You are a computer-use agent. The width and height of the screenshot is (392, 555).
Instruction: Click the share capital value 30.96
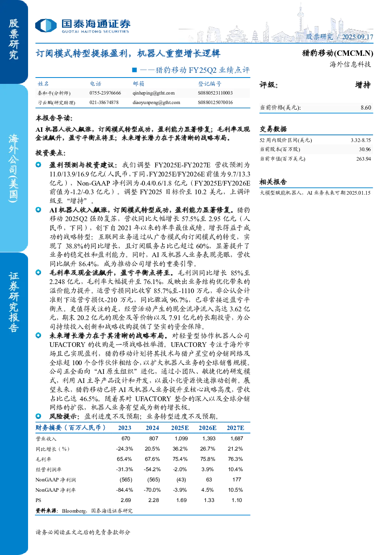[x=365, y=150]
